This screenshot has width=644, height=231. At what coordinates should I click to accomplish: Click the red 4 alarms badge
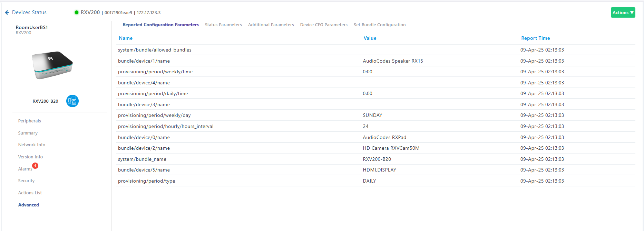[x=35, y=166]
